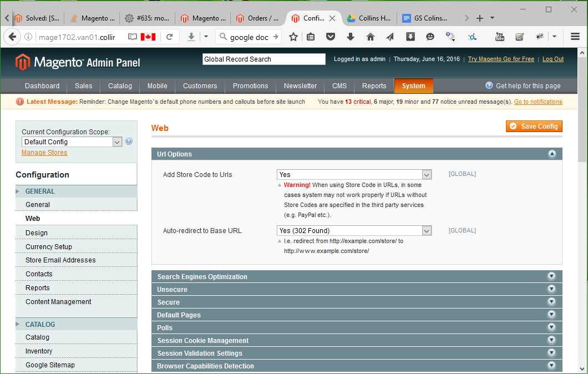Click the YouTube toolbar icon
The width and height of the screenshot is (588, 374).
click(499, 37)
